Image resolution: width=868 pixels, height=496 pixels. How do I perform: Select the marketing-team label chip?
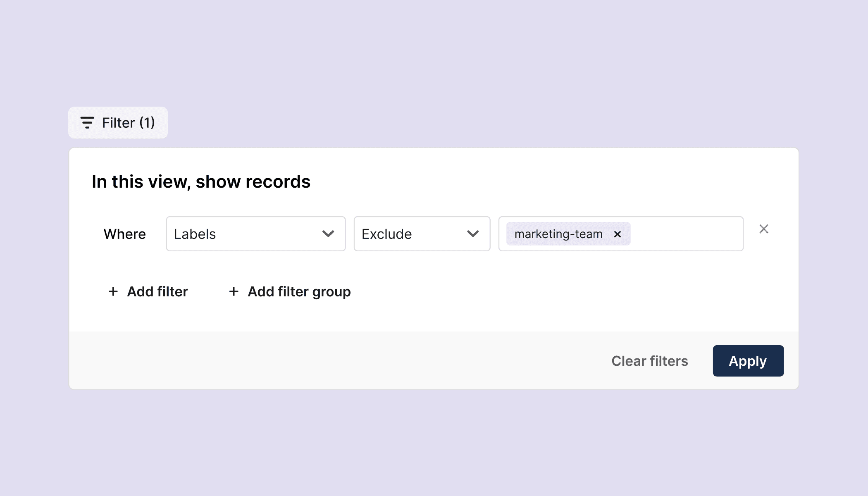[x=558, y=234]
